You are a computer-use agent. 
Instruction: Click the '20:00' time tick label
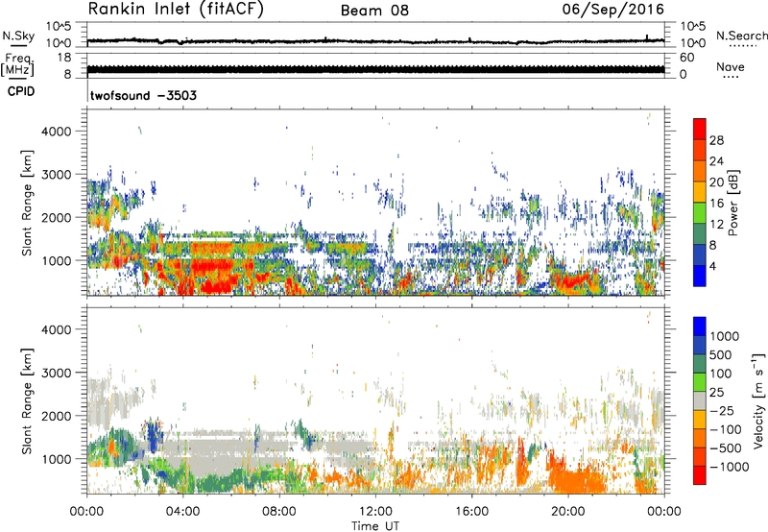[568, 512]
